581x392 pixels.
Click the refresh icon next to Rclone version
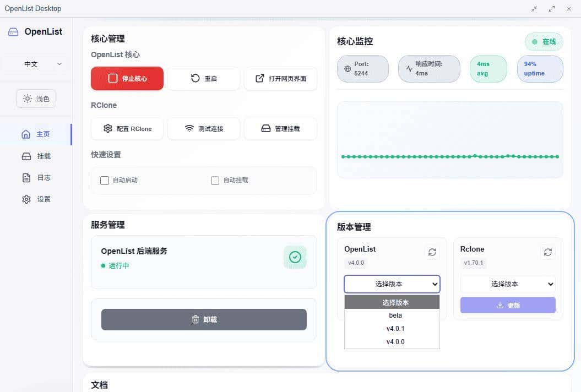click(548, 252)
